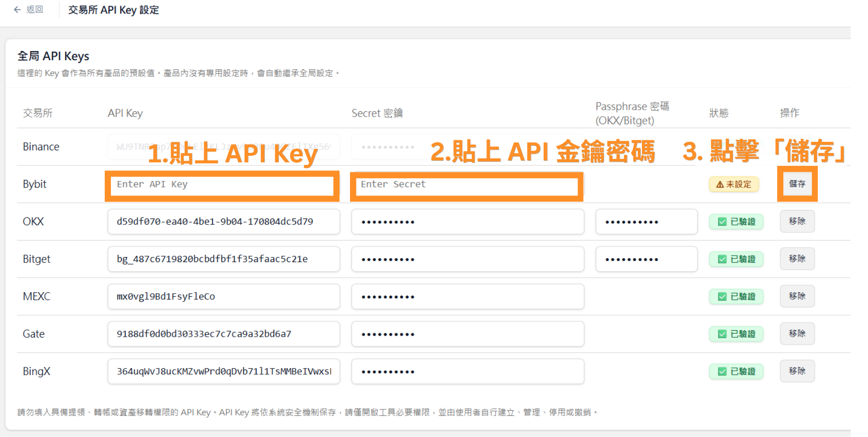Remove the MEXC key with 移除
868x437 pixels.
tap(797, 296)
